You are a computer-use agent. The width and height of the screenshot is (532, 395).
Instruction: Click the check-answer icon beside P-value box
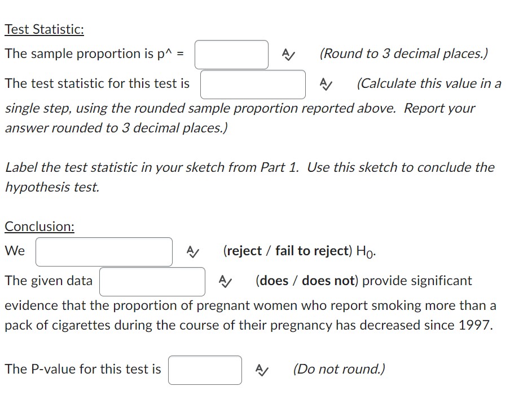261,370
